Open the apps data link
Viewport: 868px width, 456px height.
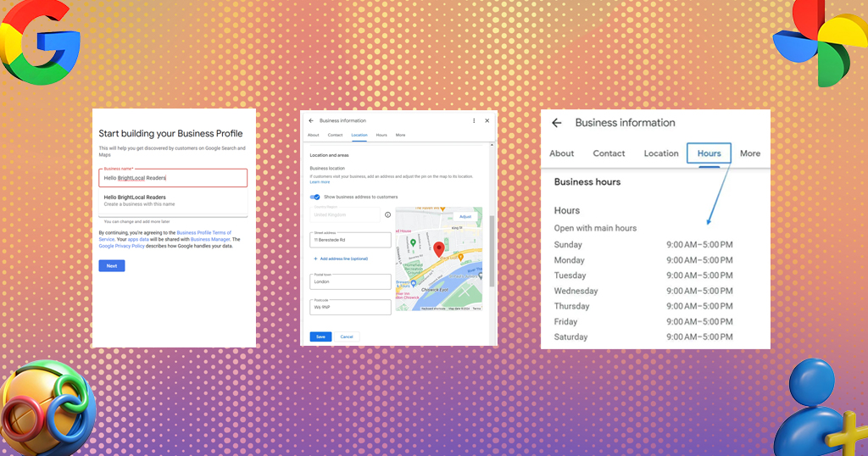point(138,240)
